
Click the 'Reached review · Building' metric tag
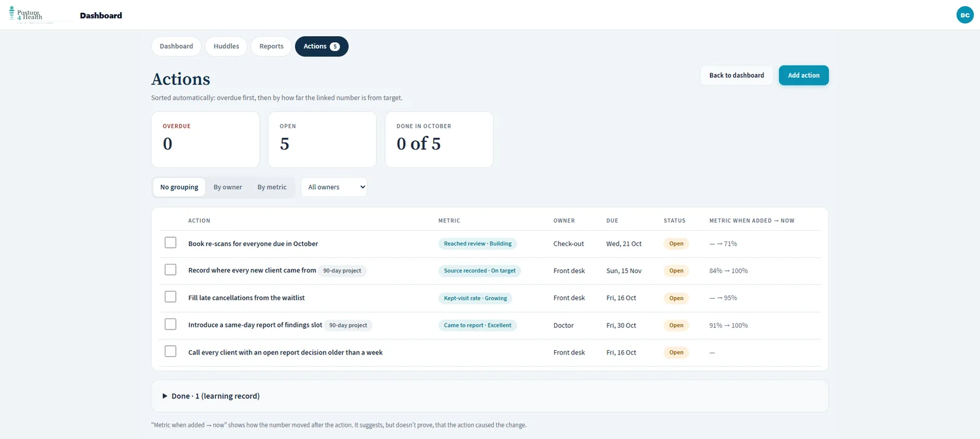coord(478,244)
